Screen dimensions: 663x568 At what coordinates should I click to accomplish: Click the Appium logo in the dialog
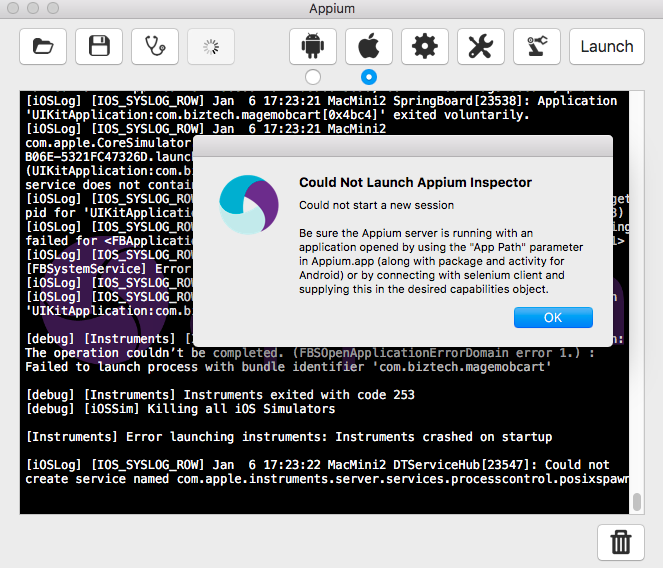tap(249, 205)
